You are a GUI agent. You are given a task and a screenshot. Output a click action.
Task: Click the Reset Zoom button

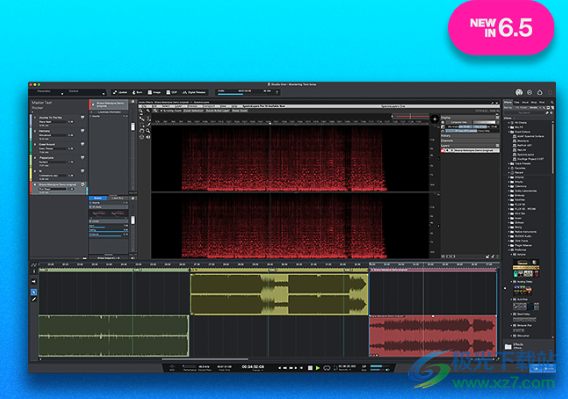tap(239, 111)
